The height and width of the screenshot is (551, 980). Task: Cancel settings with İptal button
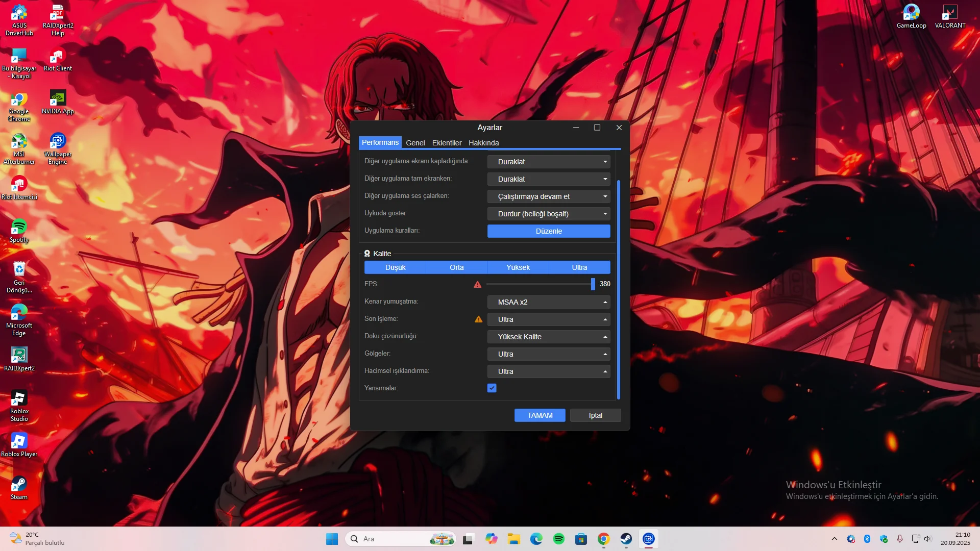point(596,415)
